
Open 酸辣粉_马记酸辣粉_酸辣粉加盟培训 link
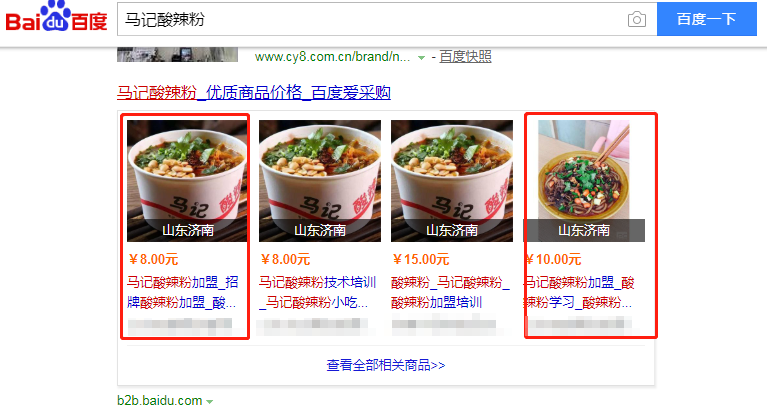[451, 292]
